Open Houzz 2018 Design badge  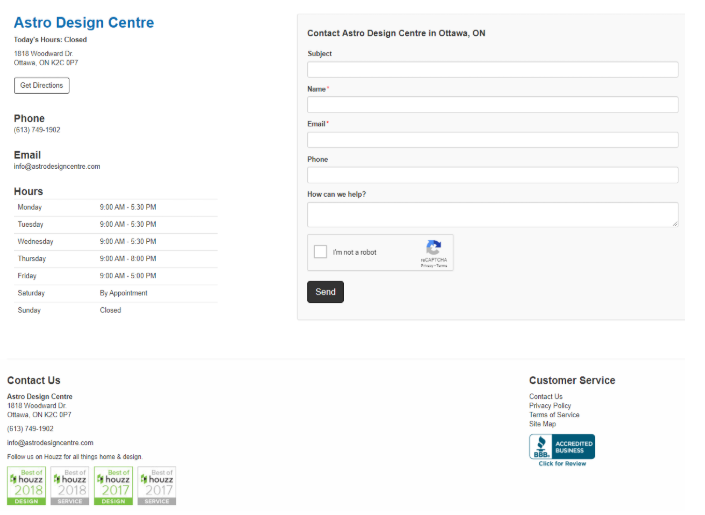(27, 486)
